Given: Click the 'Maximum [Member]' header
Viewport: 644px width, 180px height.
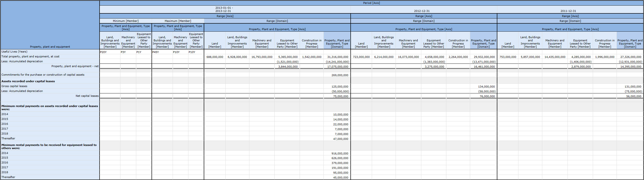Looking at the screenshot, I should 178,21.
